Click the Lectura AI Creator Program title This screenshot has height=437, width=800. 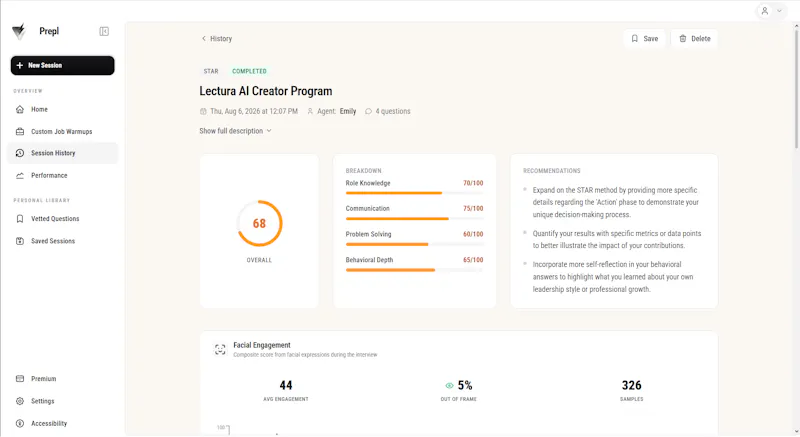(x=266, y=91)
